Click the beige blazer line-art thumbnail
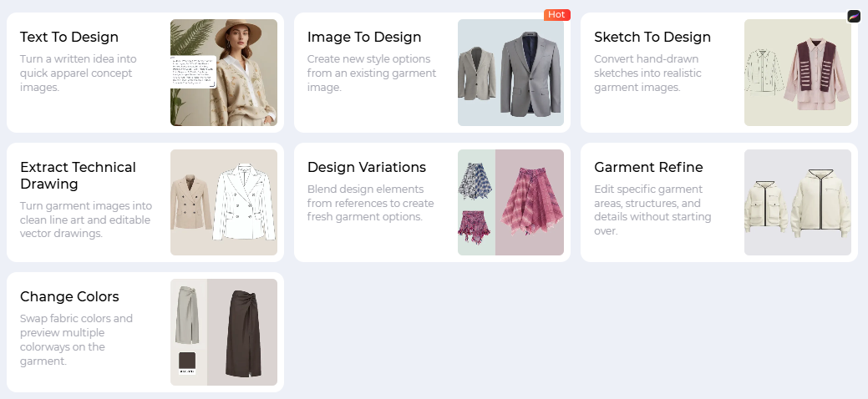868x399 pixels. 224,203
